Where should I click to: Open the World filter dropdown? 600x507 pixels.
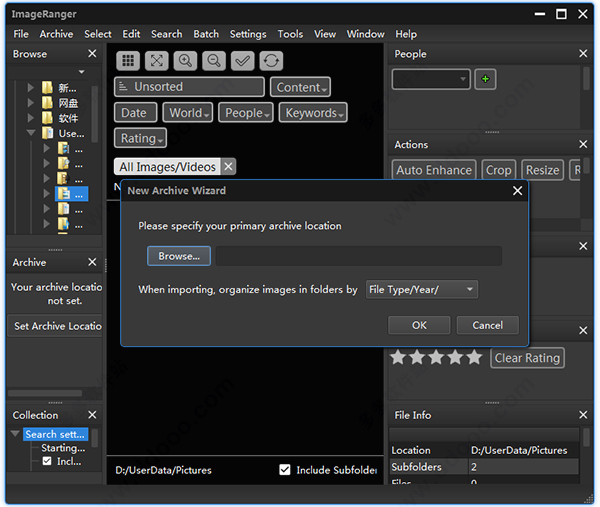click(188, 112)
